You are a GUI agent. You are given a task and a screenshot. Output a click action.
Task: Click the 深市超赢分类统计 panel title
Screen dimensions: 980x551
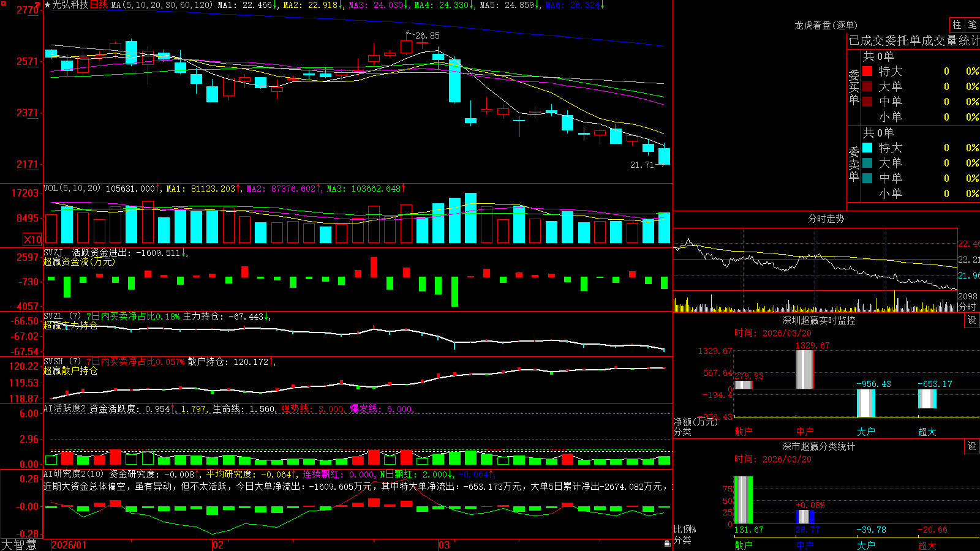(x=818, y=446)
